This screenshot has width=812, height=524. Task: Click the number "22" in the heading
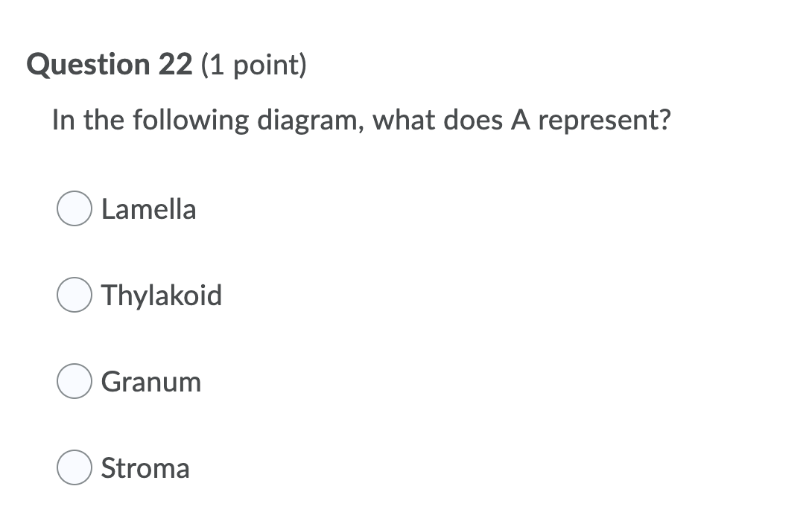click(x=176, y=65)
